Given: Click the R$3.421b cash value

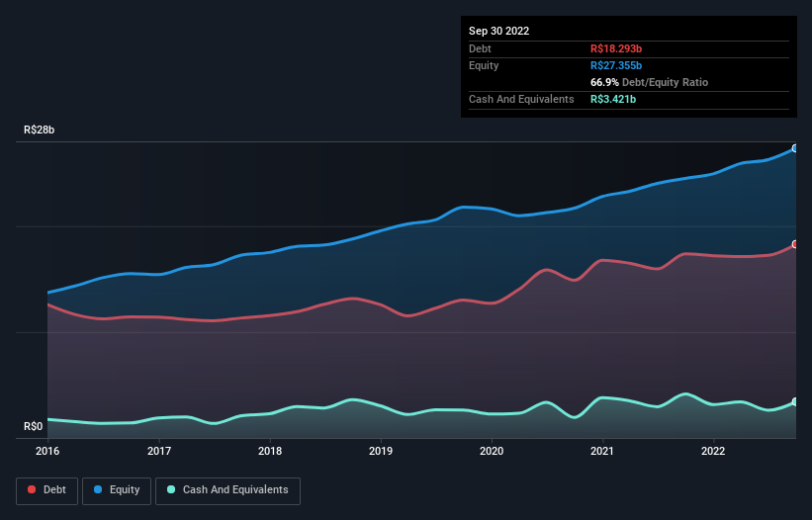Looking at the screenshot, I should [613, 99].
